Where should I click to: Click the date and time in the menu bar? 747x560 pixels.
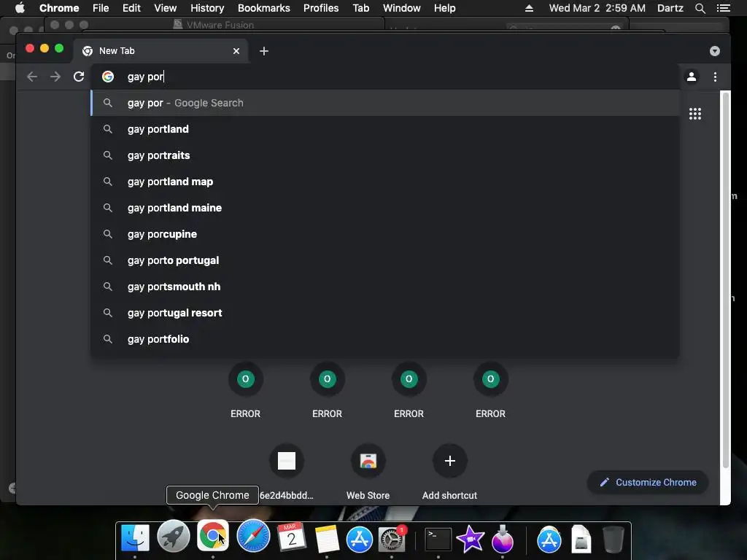coord(597,8)
